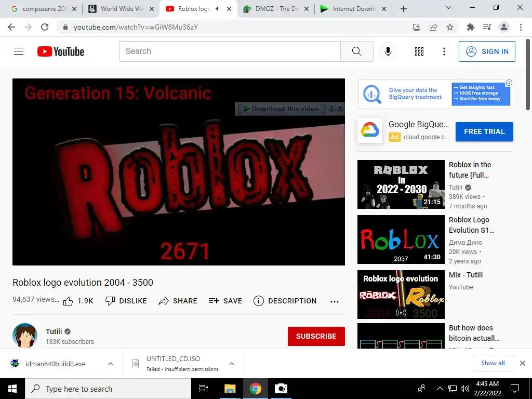
Task: Mute the Roblox logo tab audio
Action: tap(218, 9)
